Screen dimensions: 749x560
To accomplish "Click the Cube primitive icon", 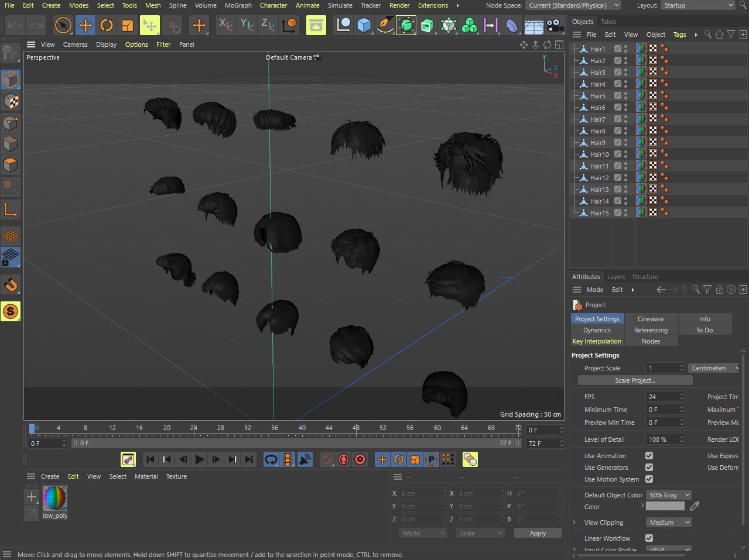I will coord(364,25).
